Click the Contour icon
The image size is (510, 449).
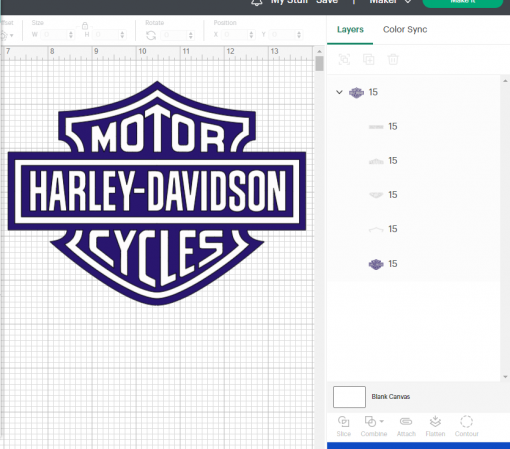(x=466, y=422)
